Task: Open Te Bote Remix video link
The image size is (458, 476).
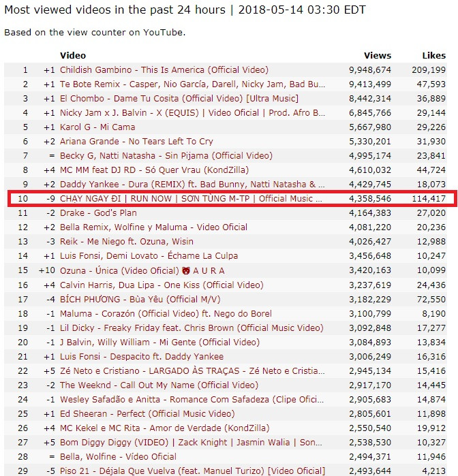Action: pos(192,84)
